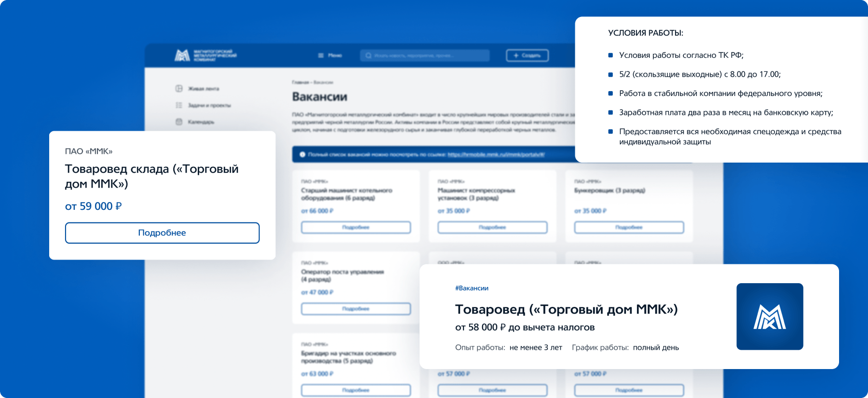868x398 pixels.
Task: Click the полный день schedule value
Action: coord(656,348)
